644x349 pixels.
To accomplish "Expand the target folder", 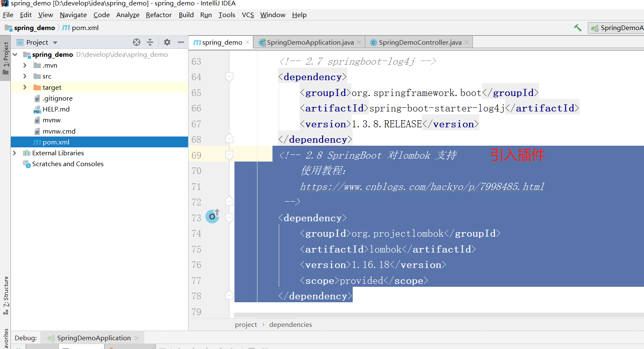I will pyautogui.click(x=25, y=87).
